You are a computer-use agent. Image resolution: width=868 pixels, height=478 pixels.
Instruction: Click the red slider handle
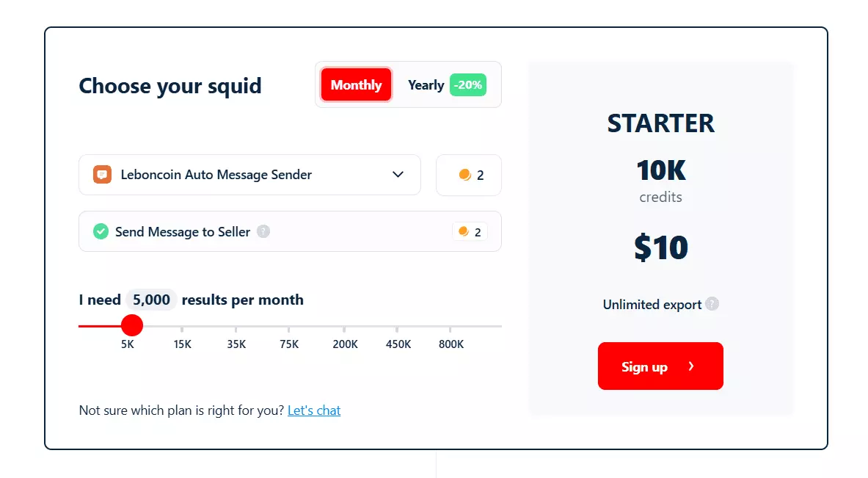pyautogui.click(x=131, y=325)
